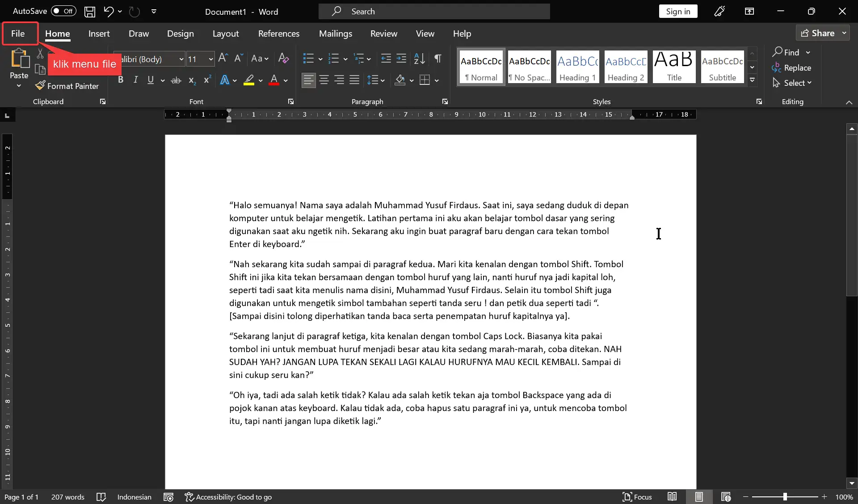Apply italic formatting
Image resolution: width=858 pixels, height=504 pixels.
point(135,80)
